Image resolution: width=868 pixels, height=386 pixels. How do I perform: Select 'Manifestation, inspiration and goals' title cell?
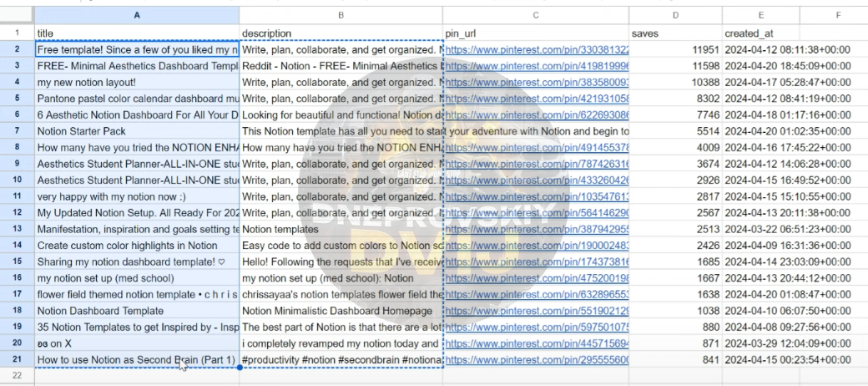tap(137, 229)
